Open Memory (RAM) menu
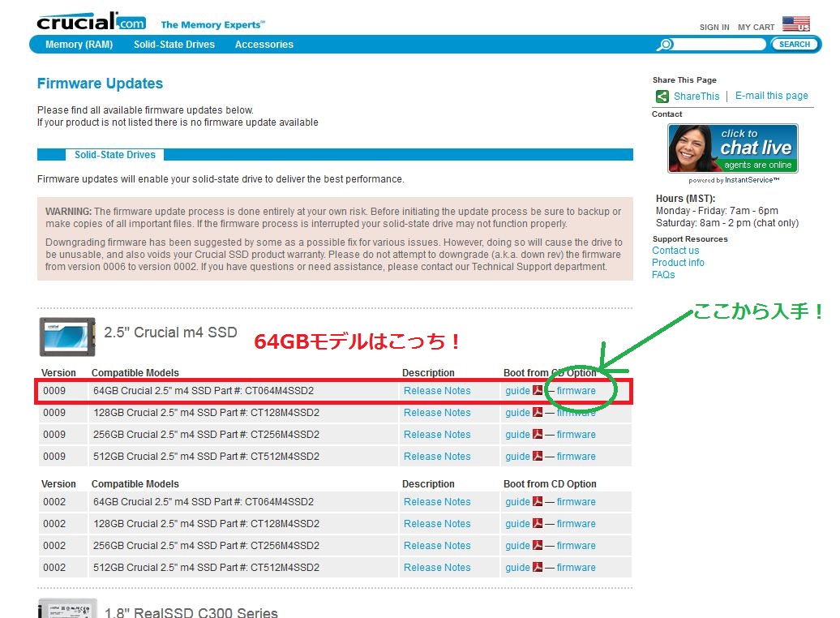The image size is (840, 618). coord(79,45)
